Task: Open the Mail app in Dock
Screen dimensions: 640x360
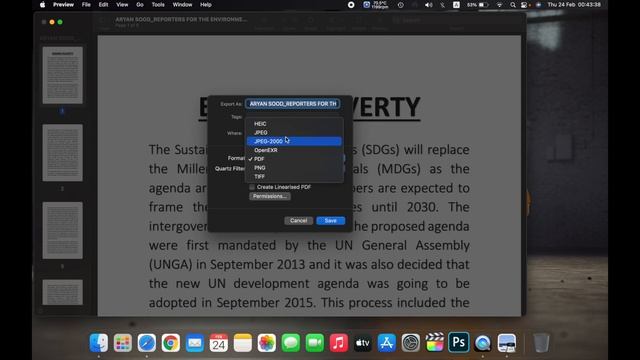Action: click(x=195, y=343)
